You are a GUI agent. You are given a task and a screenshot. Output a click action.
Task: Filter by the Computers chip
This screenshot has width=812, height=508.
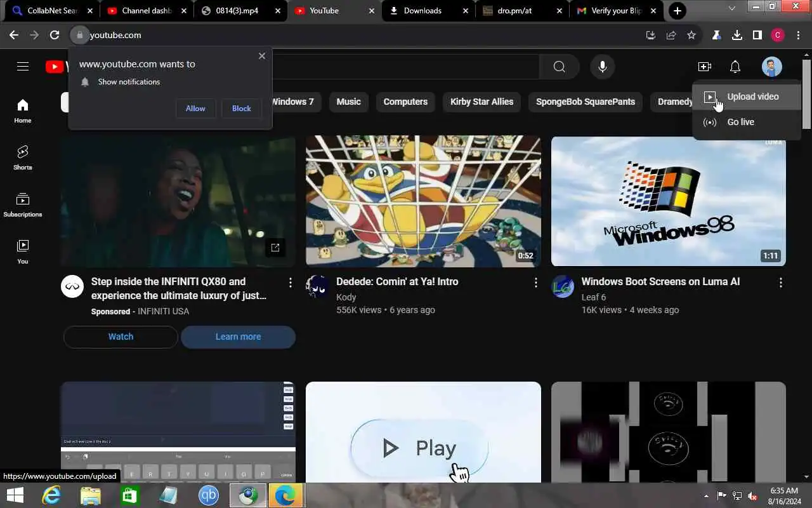pyautogui.click(x=405, y=102)
